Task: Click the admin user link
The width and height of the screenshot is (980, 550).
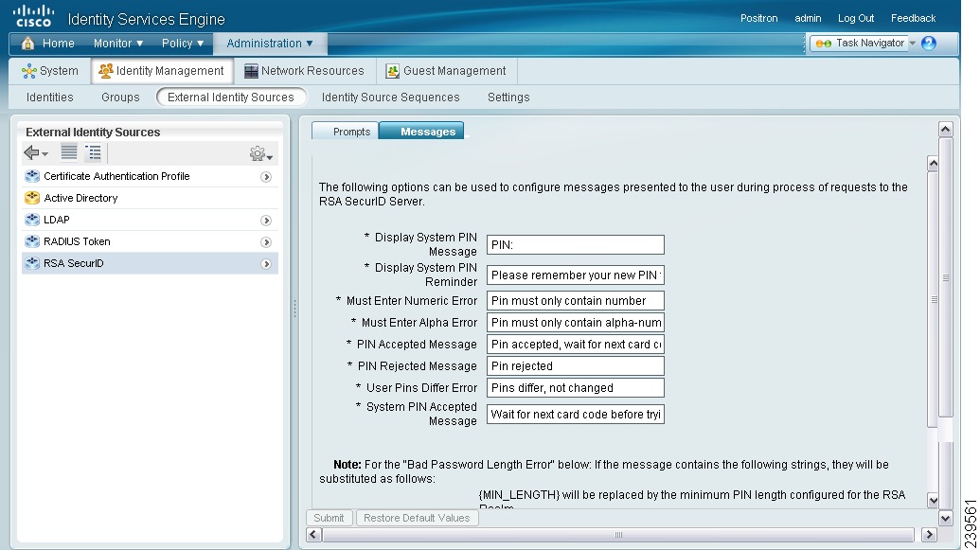Action: point(808,19)
